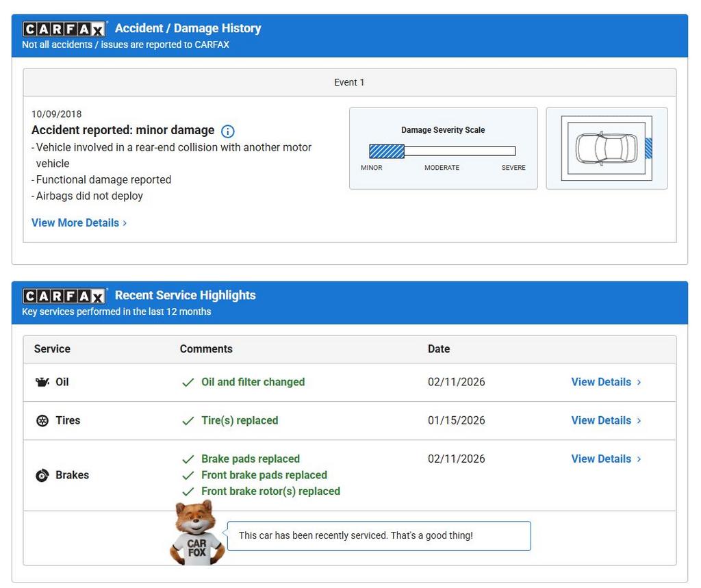Image resolution: width=701 pixels, height=588 pixels.
Task: Select the Event 1 header
Action: 349,82
